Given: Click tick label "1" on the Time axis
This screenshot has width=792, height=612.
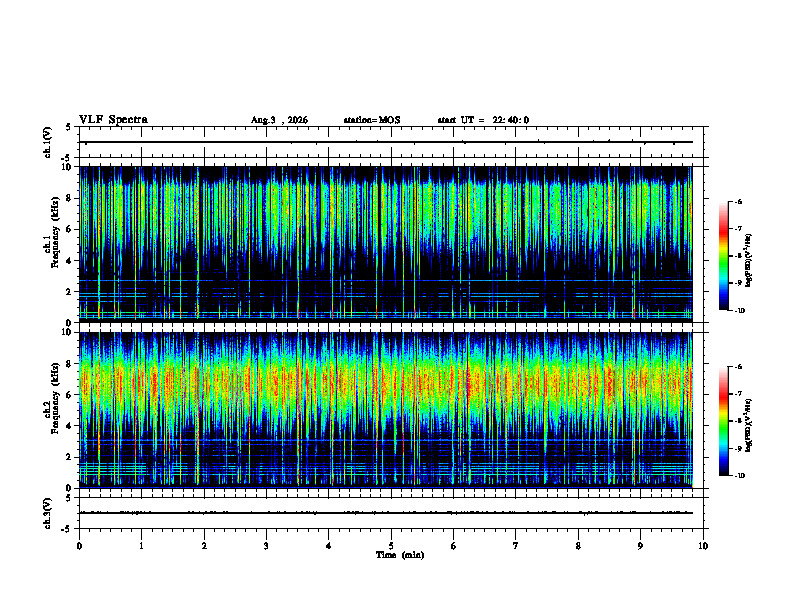Looking at the screenshot, I should click(x=141, y=546).
